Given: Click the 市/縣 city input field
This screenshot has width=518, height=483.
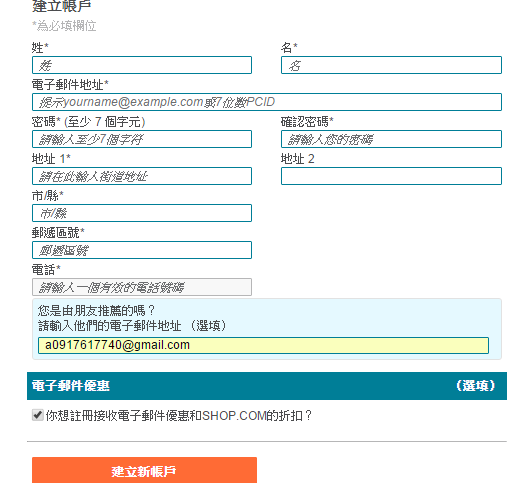Looking at the screenshot, I should click(x=142, y=213).
